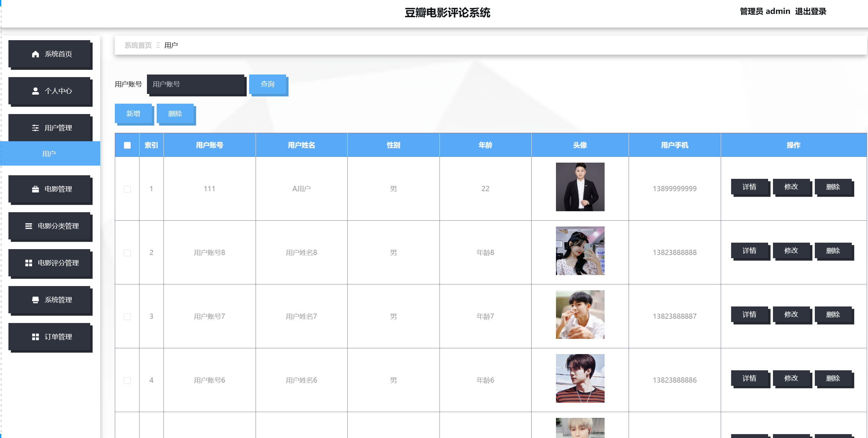The height and width of the screenshot is (438, 868).
Task: Click the list icon beside 电影分类管理
Action: click(29, 226)
